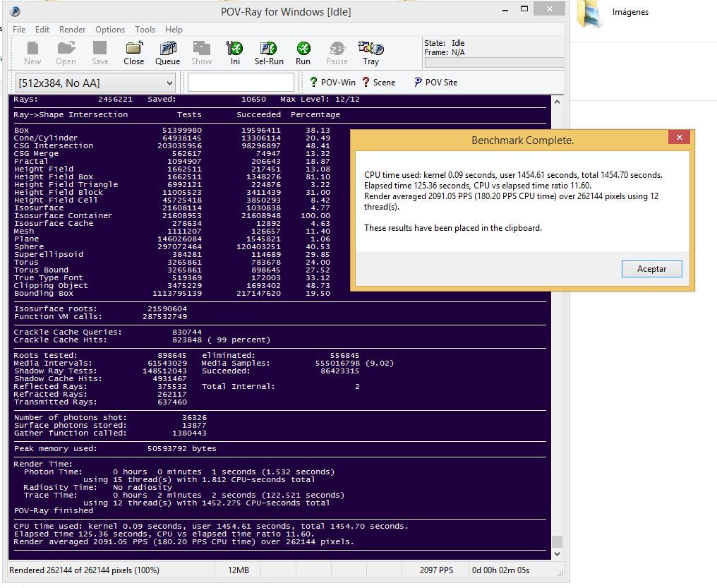
Task: Open the Tools menu
Action: click(145, 29)
